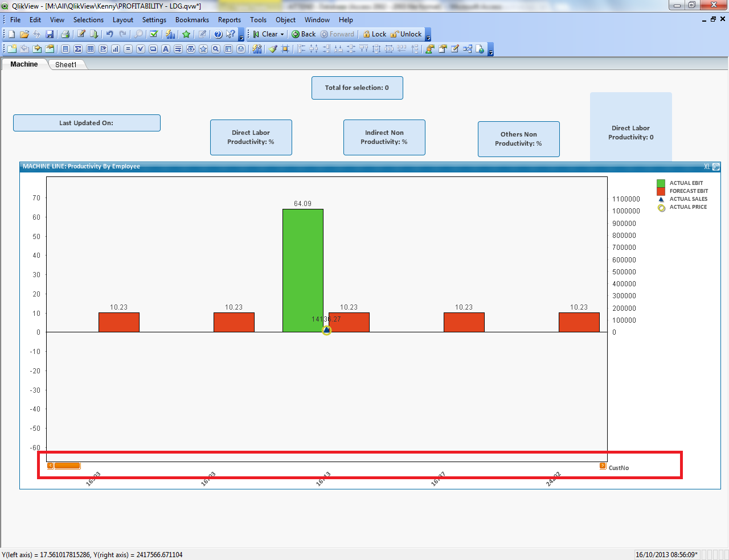Undo last layout change
The width and height of the screenshot is (729, 560).
(109, 34)
